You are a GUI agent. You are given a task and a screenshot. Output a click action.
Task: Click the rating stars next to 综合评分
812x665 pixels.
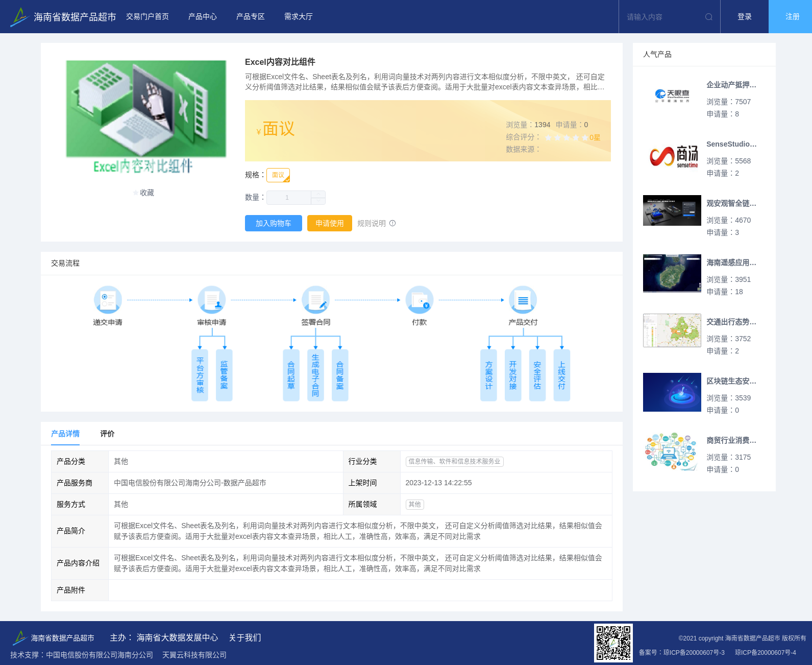click(x=567, y=137)
